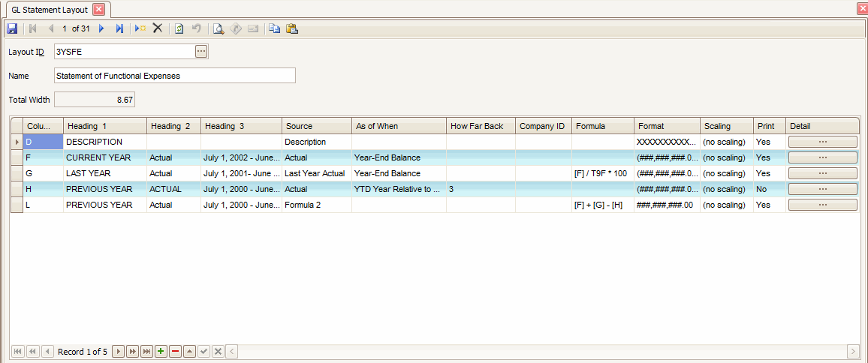Click the grid's horizontal scrollbar right arrow
This screenshot has width=868, height=363.
click(853, 352)
